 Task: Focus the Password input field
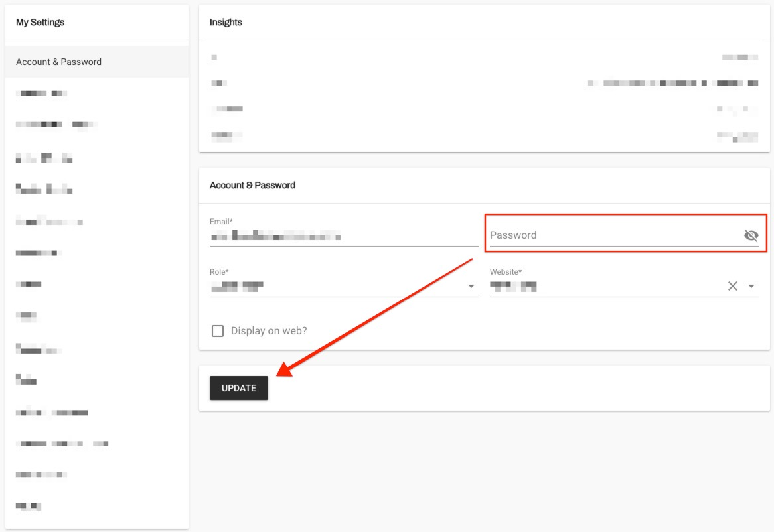pyautogui.click(x=611, y=235)
